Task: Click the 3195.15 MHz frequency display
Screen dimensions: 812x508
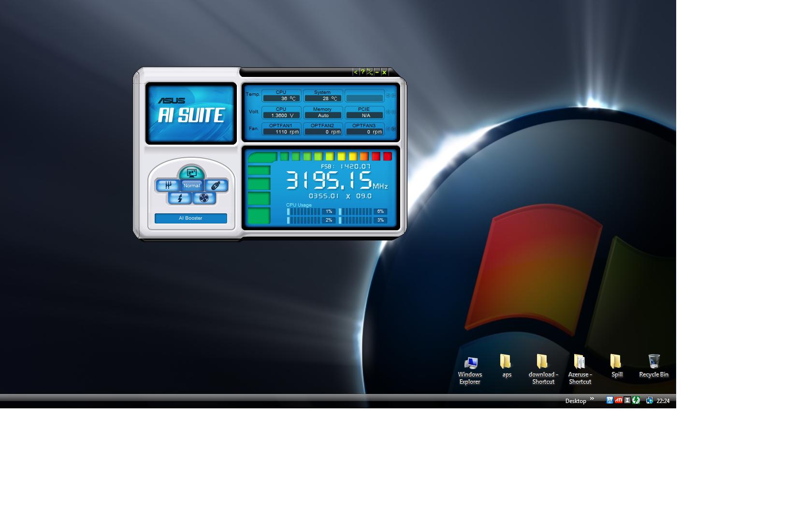Action: [337, 180]
